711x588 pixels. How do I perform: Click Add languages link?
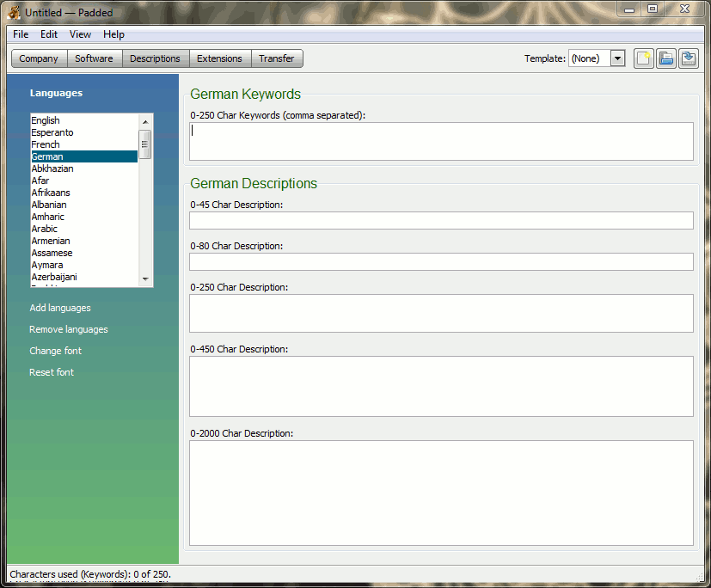pyautogui.click(x=60, y=308)
